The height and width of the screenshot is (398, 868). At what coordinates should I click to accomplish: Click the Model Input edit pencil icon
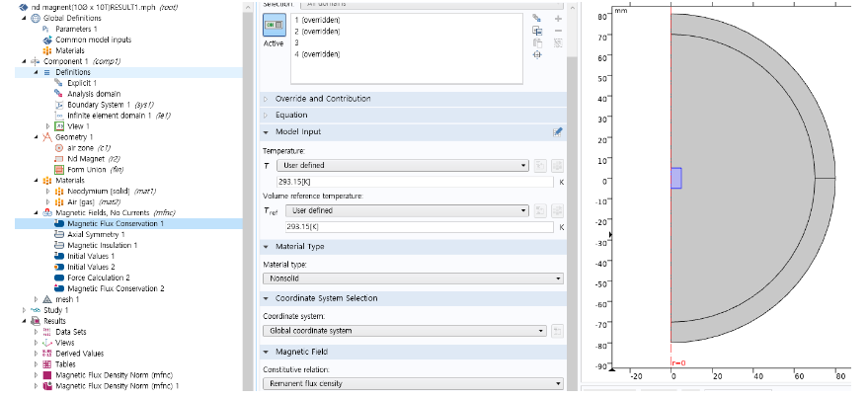pyautogui.click(x=557, y=131)
